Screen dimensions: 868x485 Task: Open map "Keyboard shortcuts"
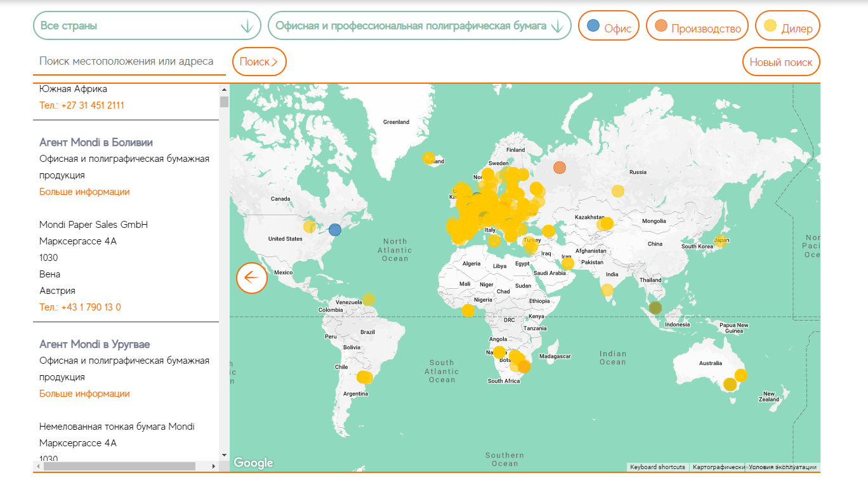tap(657, 467)
